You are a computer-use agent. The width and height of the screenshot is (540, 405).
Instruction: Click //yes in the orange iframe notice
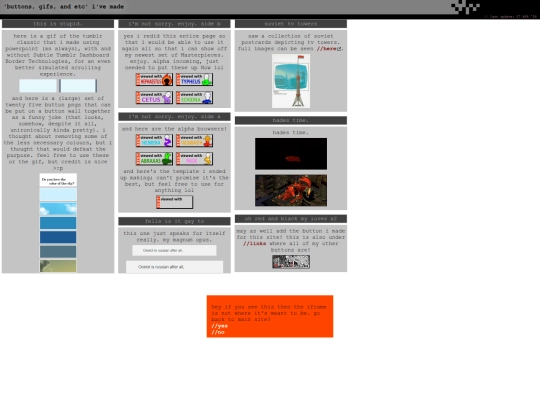pyautogui.click(x=219, y=326)
